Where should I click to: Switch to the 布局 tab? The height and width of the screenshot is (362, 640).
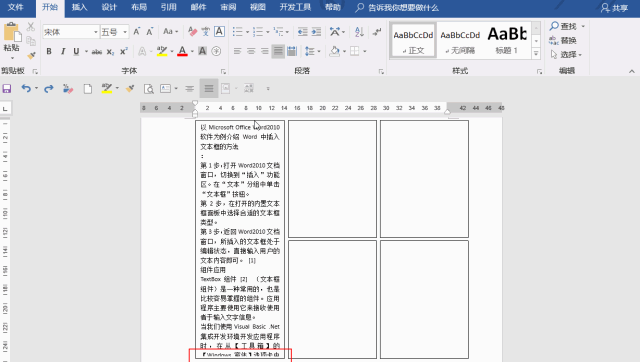pyautogui.click(x=139, y=7)
